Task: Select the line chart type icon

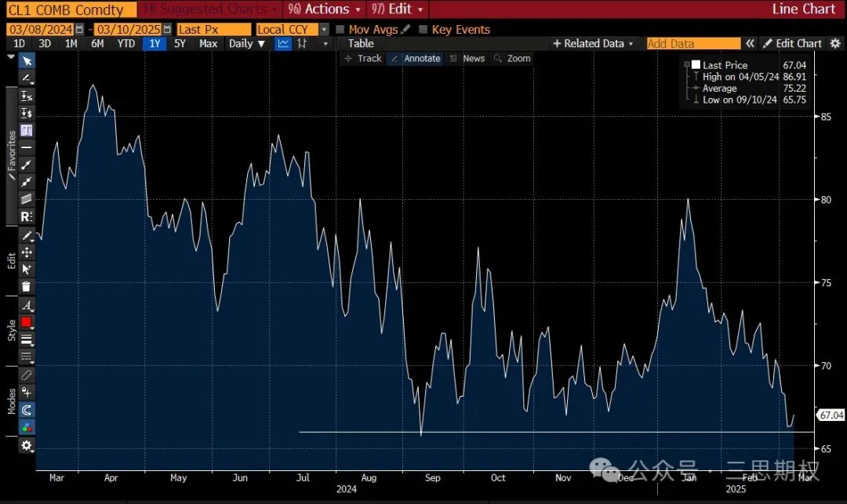Action: [283, 44]
